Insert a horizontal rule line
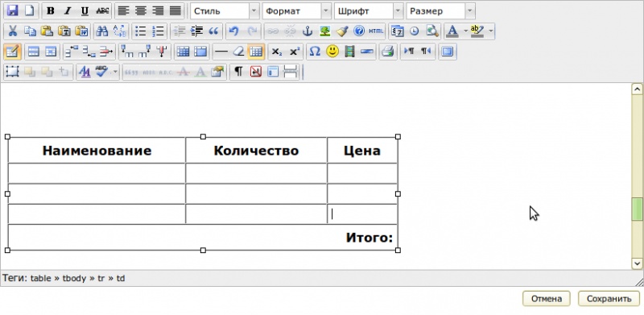Viewport: 644px width, 315px height. pyautogui.click(x=221, y=52)
